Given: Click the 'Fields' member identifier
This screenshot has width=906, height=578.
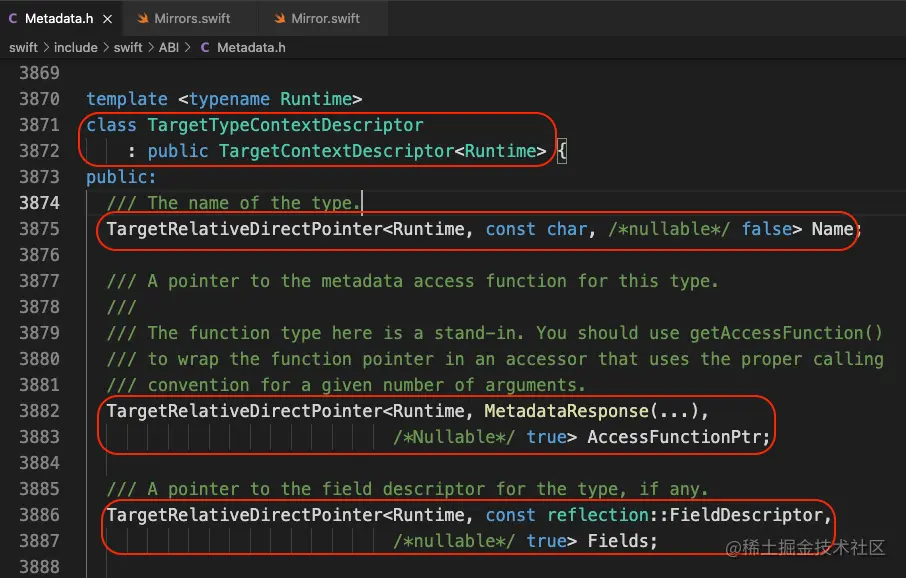Looking at the screenshot, I should (x=618, y=541).
